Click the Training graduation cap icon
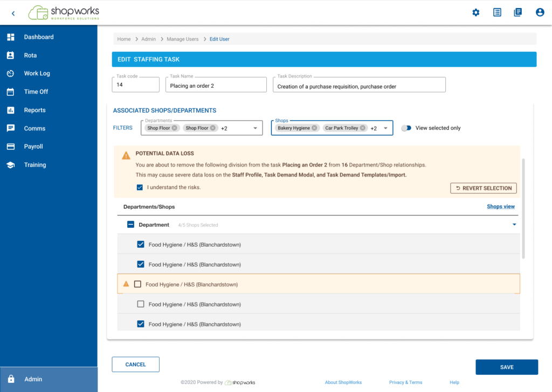 10,165
